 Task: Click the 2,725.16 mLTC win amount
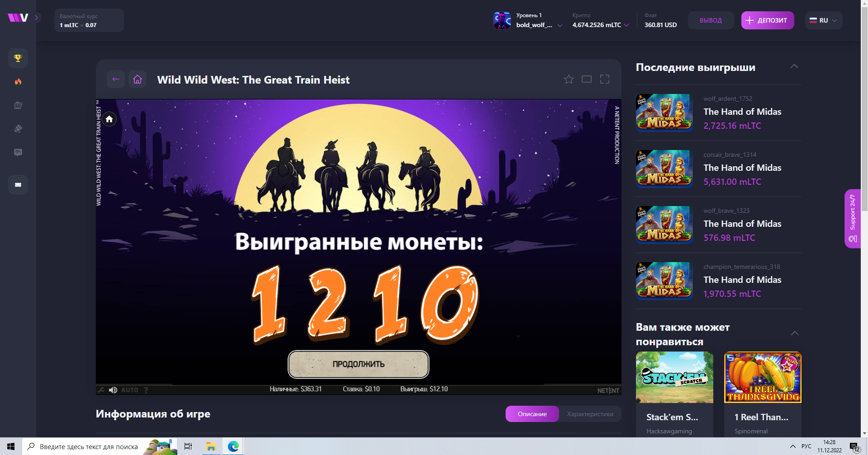[732, 126]
